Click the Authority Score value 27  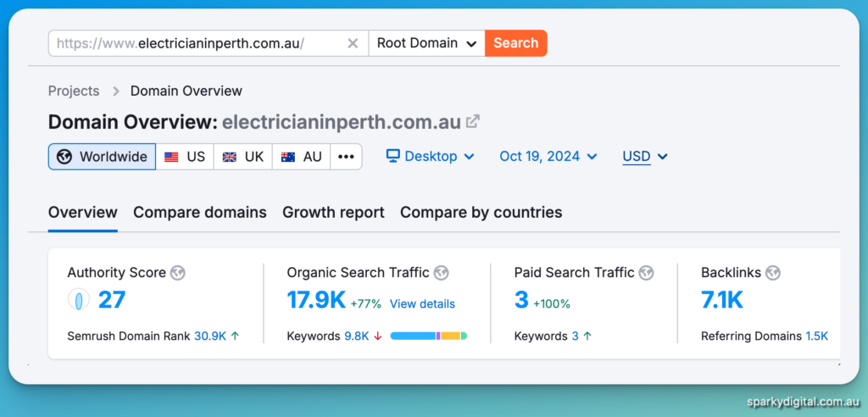[112, 300]
